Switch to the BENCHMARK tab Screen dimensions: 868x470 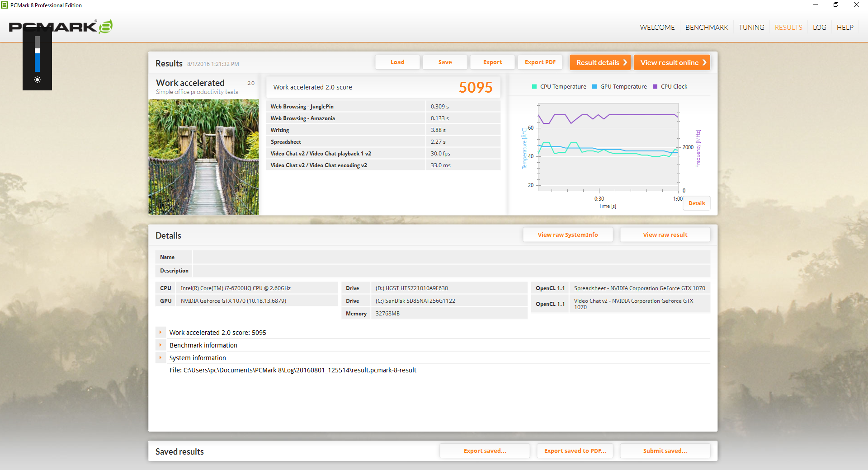coord(707,27)
